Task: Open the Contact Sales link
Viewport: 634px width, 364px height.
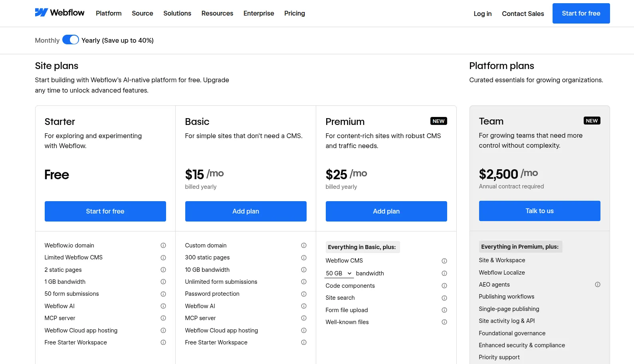Action: [x=523, y=14]
